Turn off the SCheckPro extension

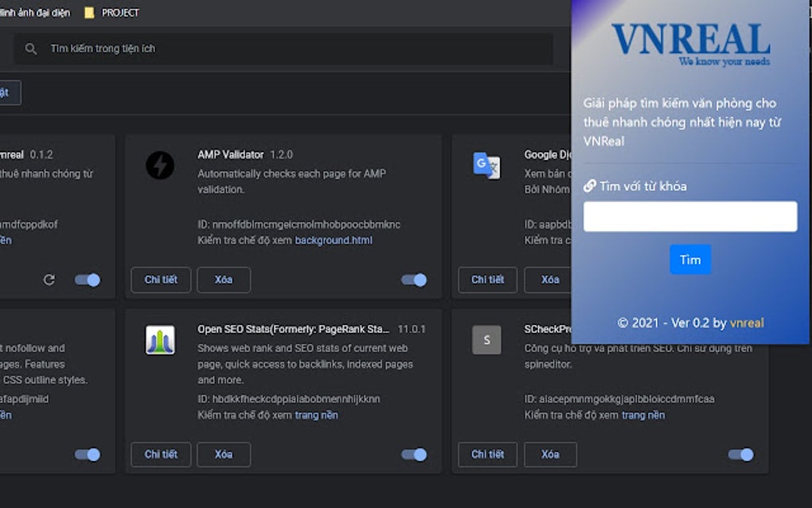pyautogui.click(x=740, y=455)
